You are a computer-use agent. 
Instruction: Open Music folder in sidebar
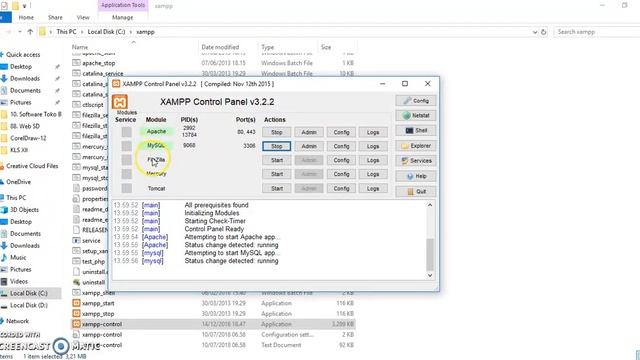coord(18,258)
